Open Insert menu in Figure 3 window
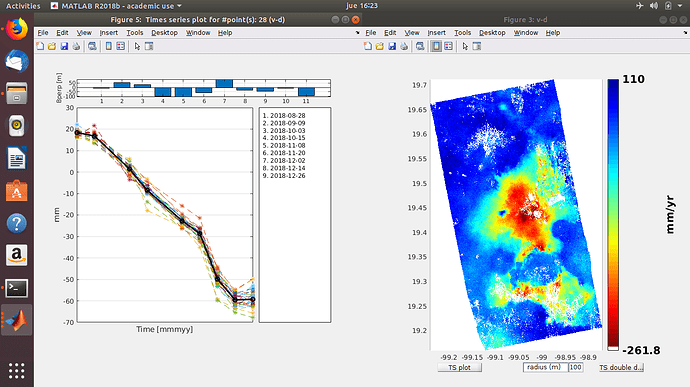This screenshot has height=387, width=690. pos(437,33)
